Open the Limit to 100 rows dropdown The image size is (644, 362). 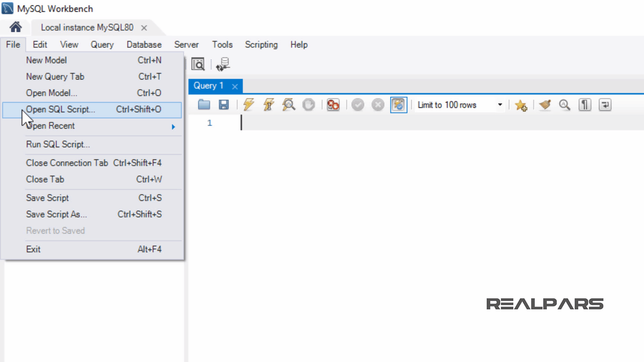pyautogui.click(x=500, y=105)
